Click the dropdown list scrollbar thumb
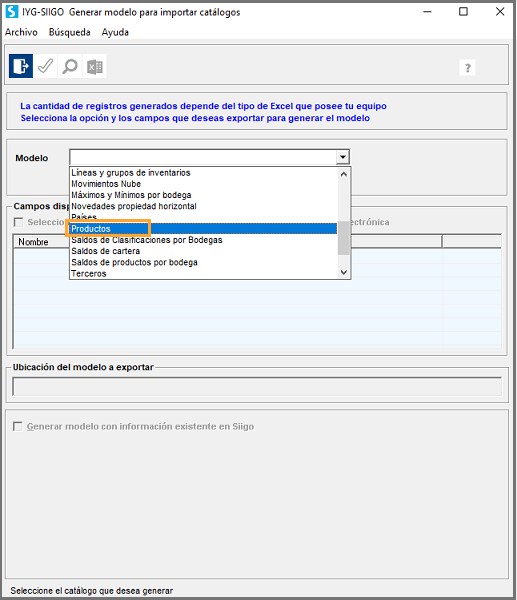The image size is (517, 600). (x=344, y=238)
